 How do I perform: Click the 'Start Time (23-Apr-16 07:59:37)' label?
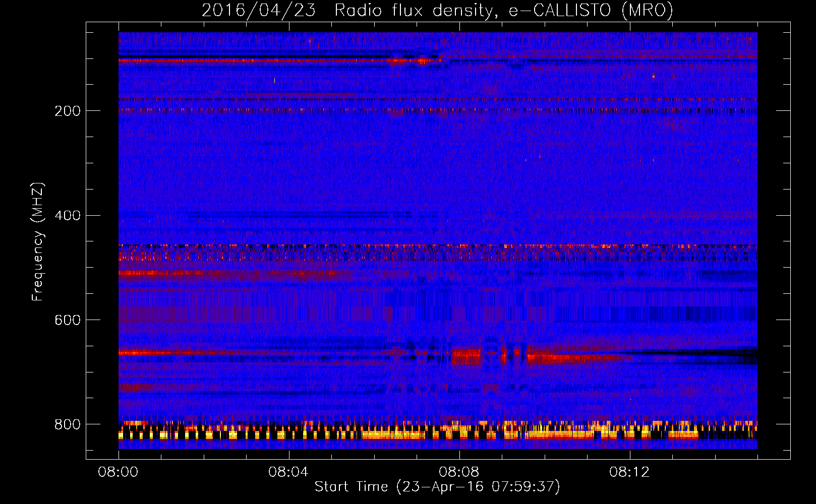tap(437, 487)
